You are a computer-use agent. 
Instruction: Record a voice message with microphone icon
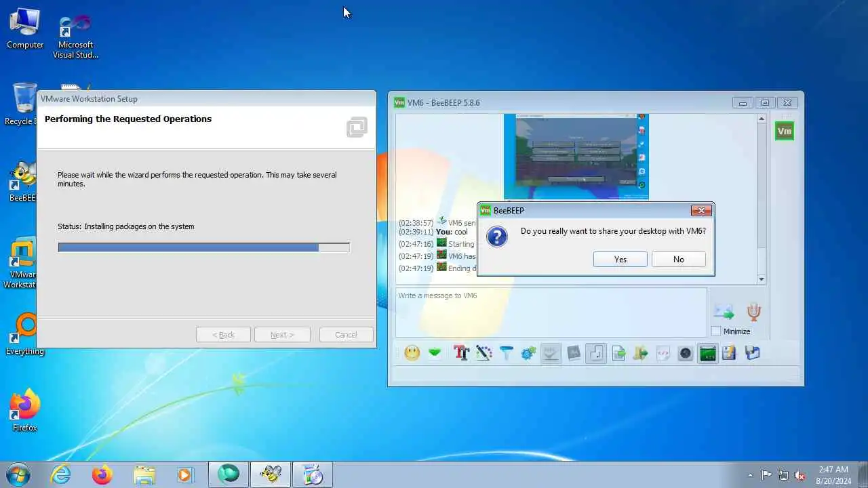coord(753,311)
